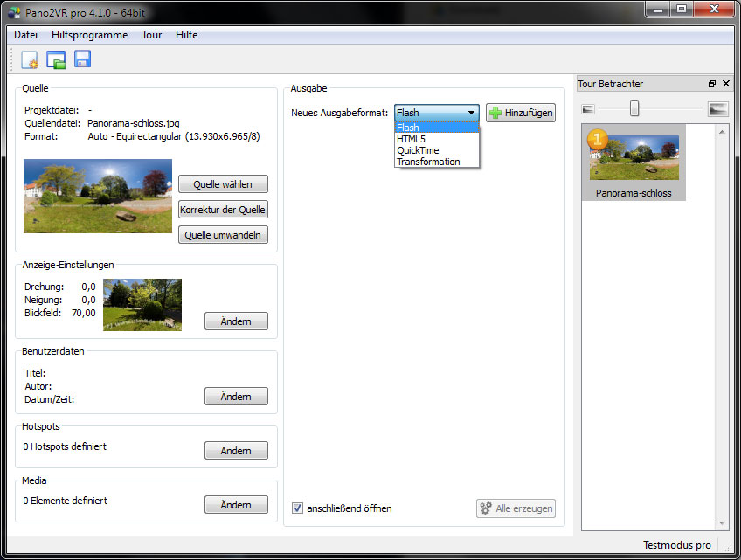The width and height of the screenshot is (741, 560).
Task: Open the Datei menu
Action: [x=25, y=35]
